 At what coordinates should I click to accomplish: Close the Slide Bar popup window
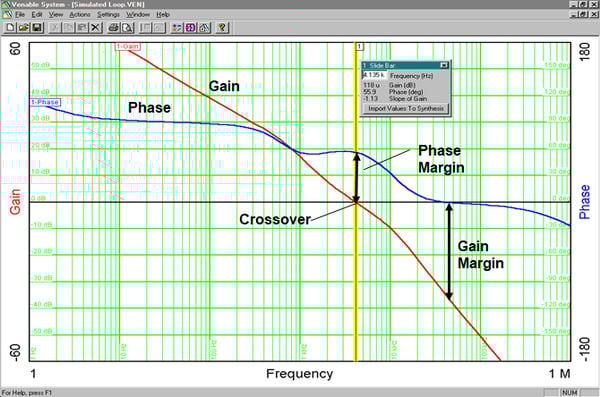(x=444, y=65)
